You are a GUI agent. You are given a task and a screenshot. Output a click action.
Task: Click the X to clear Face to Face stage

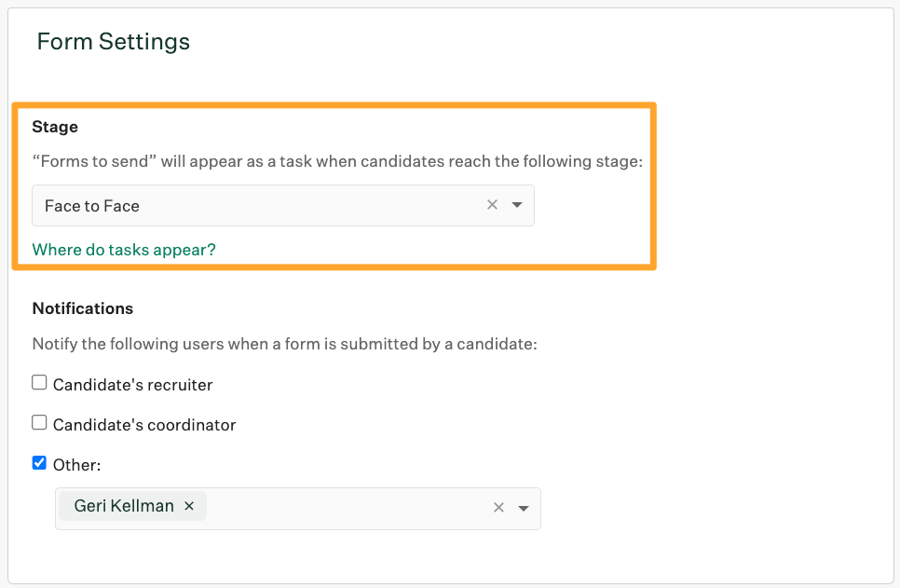pos(492,204)
